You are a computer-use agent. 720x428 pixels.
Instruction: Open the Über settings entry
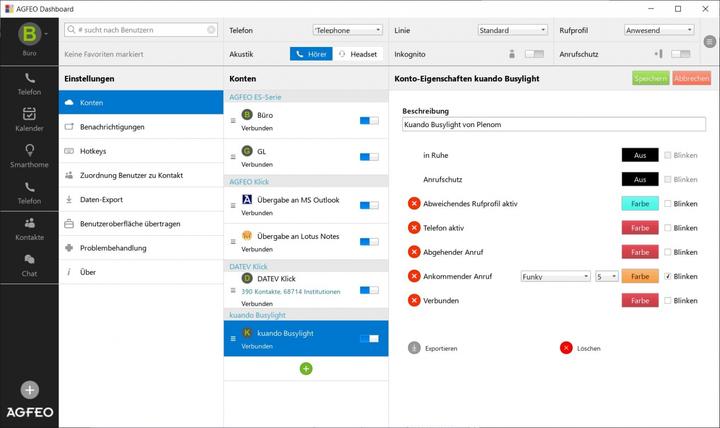[141, 272]
